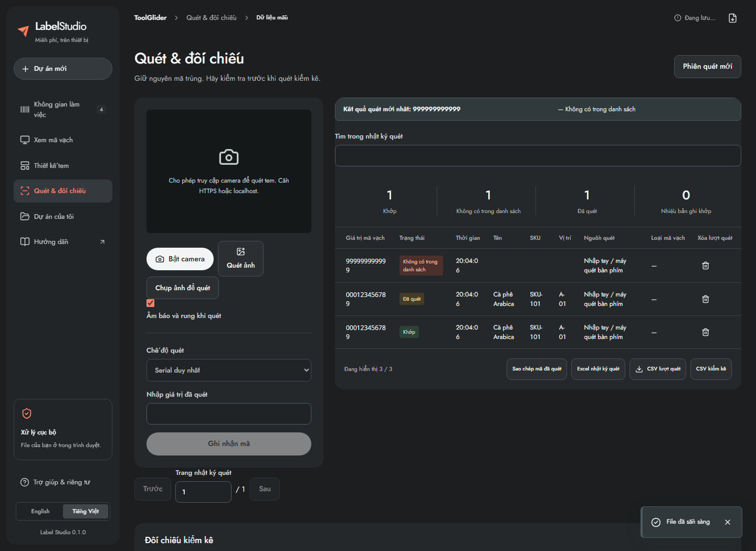Click the saving status clock icon
Viewport: 756px width, 551px height.
(x=677, y=18)
